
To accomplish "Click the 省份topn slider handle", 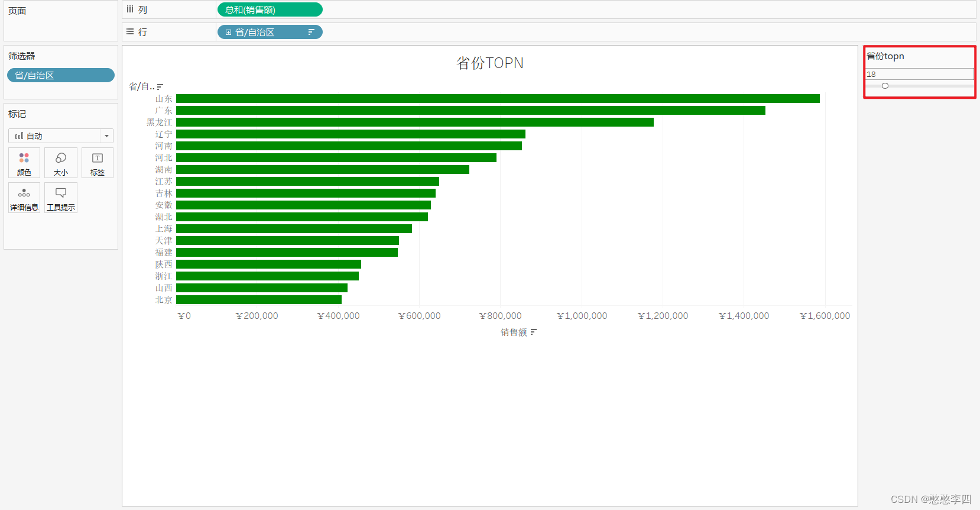I will [x=885, y=86].
